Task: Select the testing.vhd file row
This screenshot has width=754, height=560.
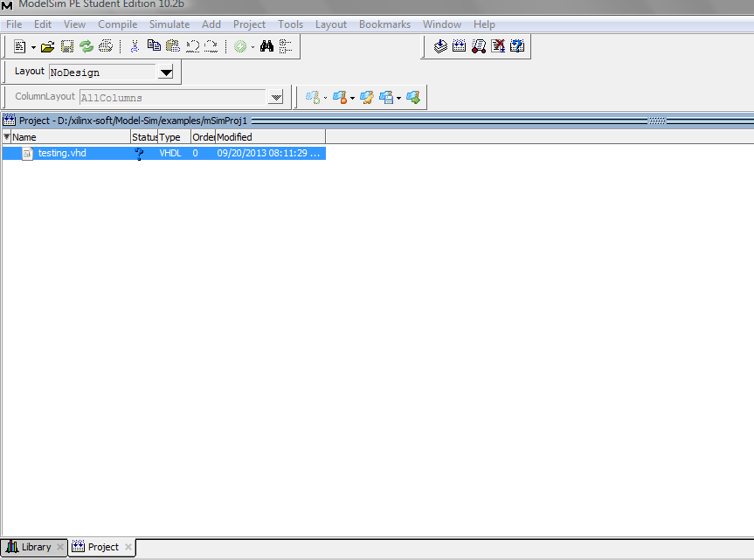Action: 164,154
